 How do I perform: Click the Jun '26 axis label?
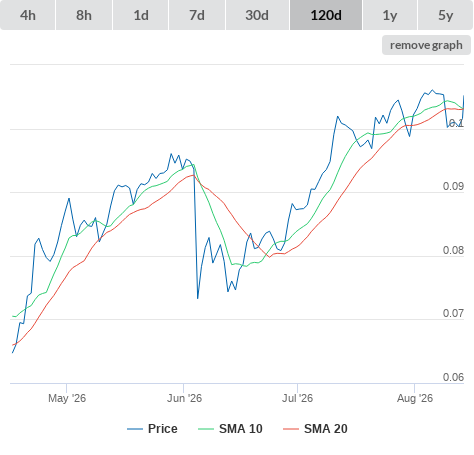[184, 398]
